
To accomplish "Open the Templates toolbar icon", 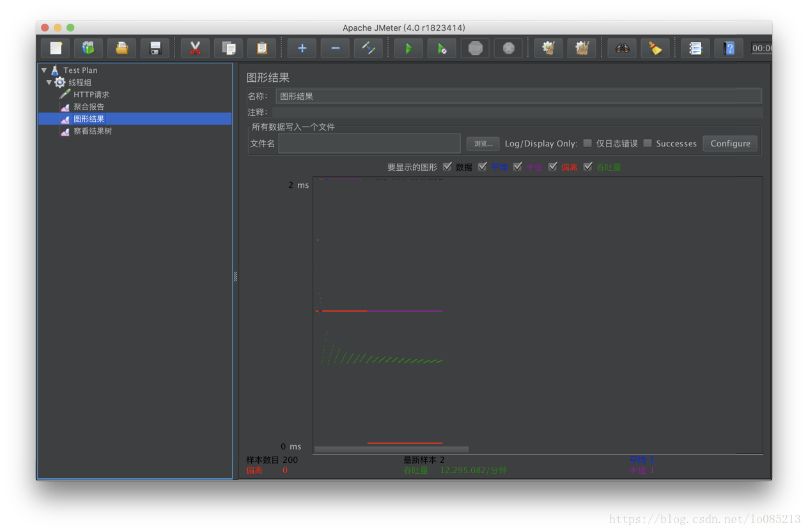I will click(88, 48).
